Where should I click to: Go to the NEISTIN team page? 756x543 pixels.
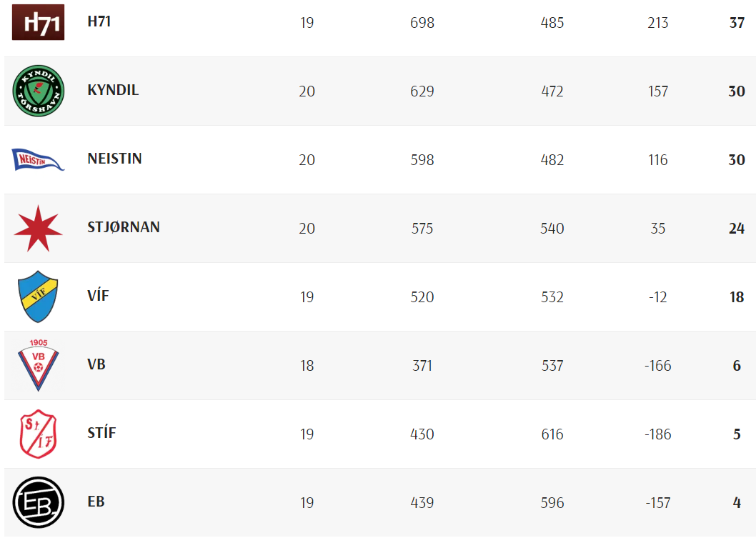(x=115, y=159)
